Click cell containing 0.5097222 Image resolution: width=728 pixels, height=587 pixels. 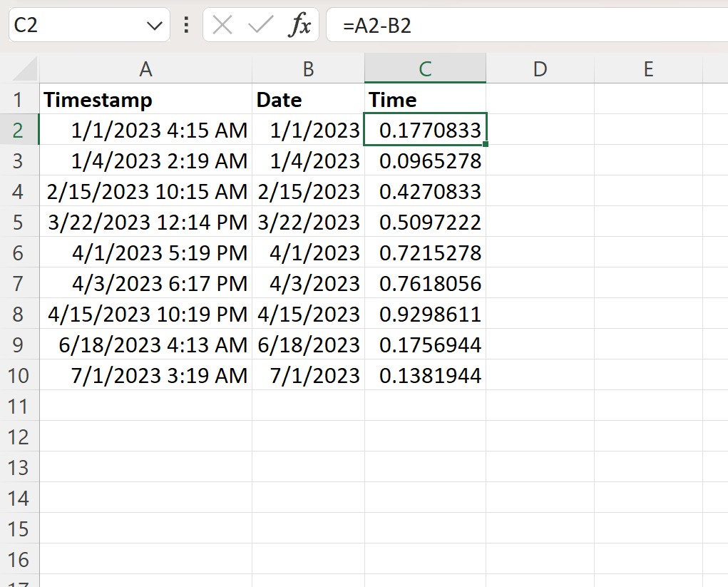click(425, 222)
